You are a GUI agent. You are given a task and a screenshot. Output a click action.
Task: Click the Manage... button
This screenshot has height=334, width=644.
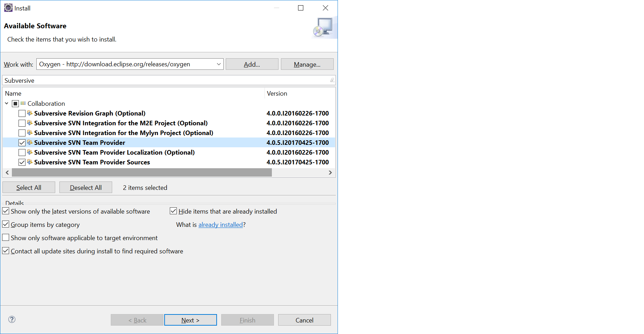(307, 64)
